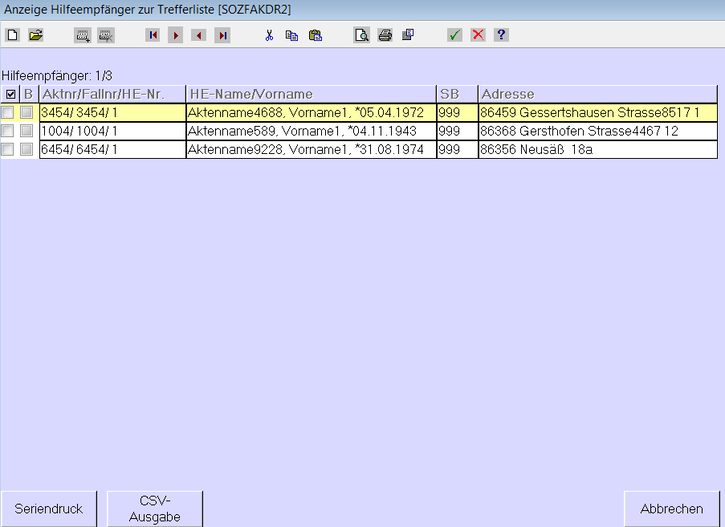The width and height of the screenshot is (725, 527).
Task: Click the Paste clipboard icon
Action: [x=315, y=35]
